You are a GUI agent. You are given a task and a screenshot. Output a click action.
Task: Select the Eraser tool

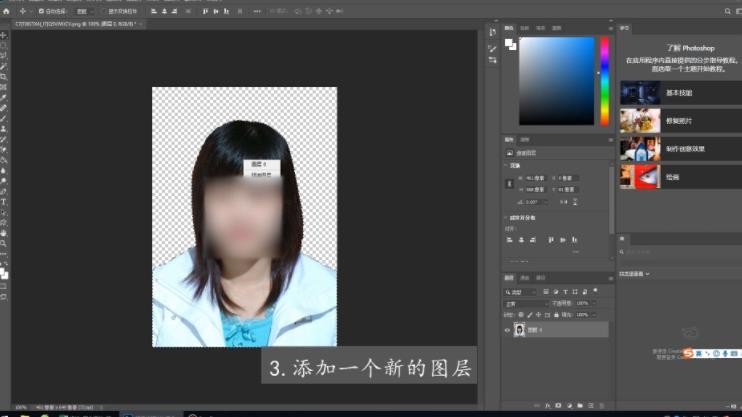(4, 150)
